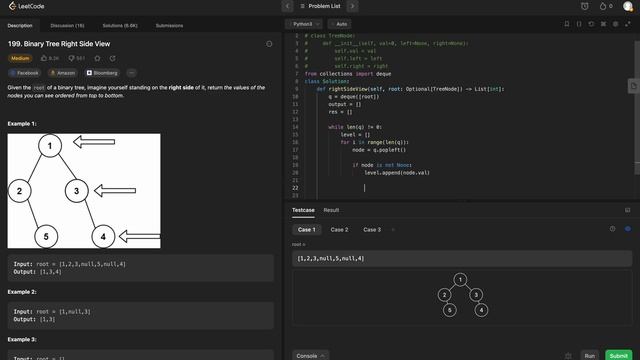Image resolution: width=640 pixels, height=360 pixels.
Task: Select test Case 2
Action: (x=339, y=230)
